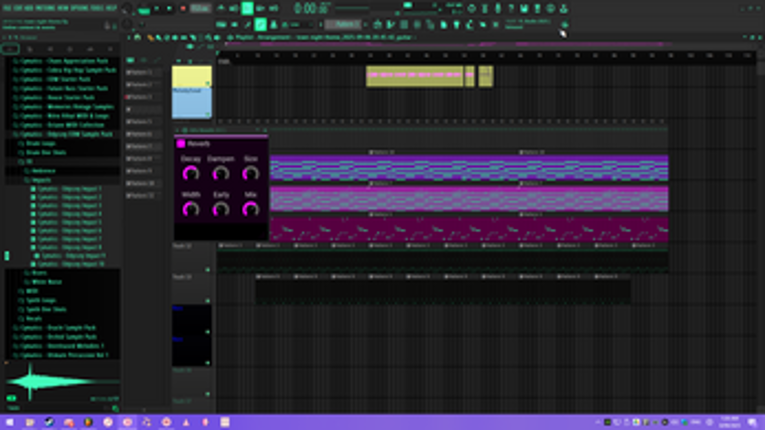This screenshot has width=765, height=430.
Task: Select Cymatics Odyssey Impact 1 sample
Action: click(67, 188)
